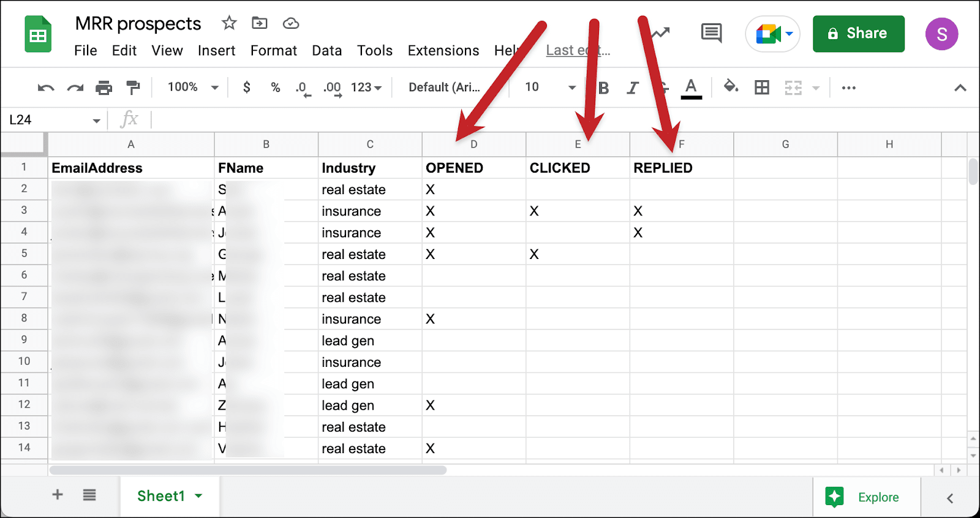Click the move to folder icon
Screen dimensions: 980x518
point(260,23)
